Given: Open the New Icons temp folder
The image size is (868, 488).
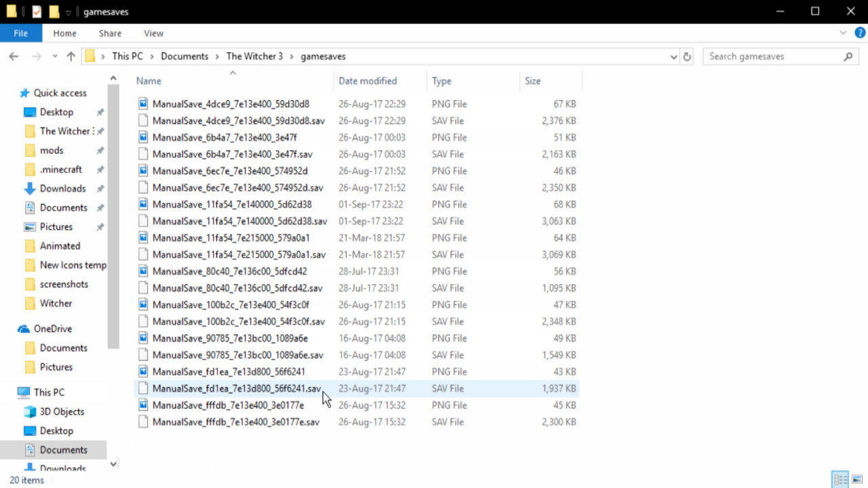Looking at the screenshot, I should (73, 265).
